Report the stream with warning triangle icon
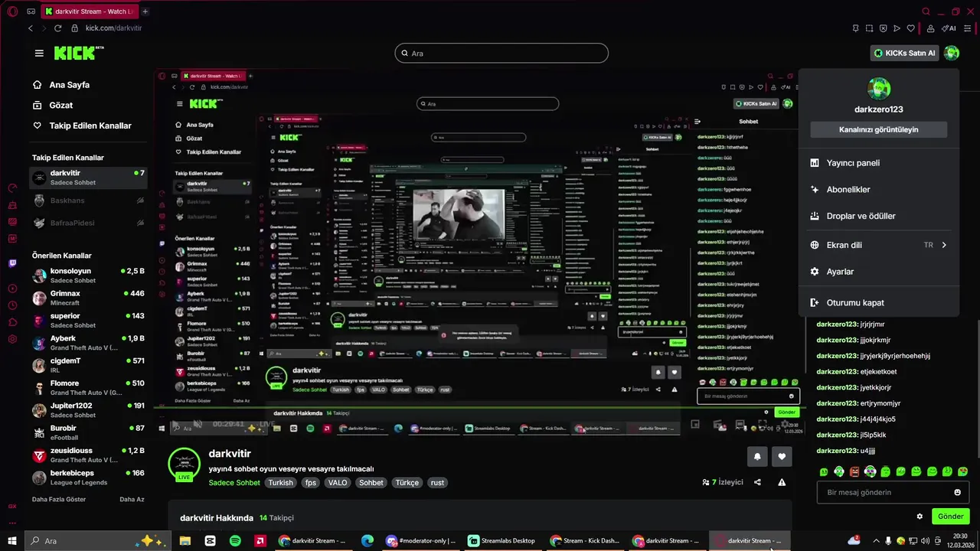Screen dimensions: 980x551 click(x=782, y=482)
